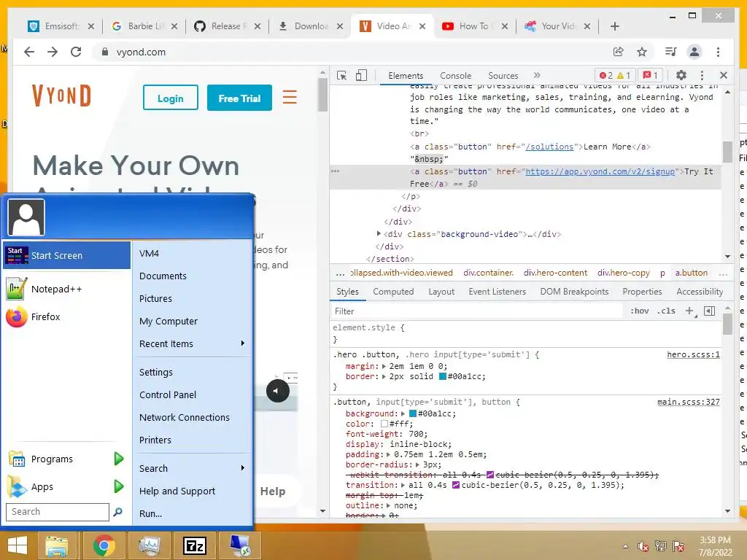The width and height of the screenshot is (747, 560).
Task: Click the border color swatch #00a1cc
Action: pos(442,377)
